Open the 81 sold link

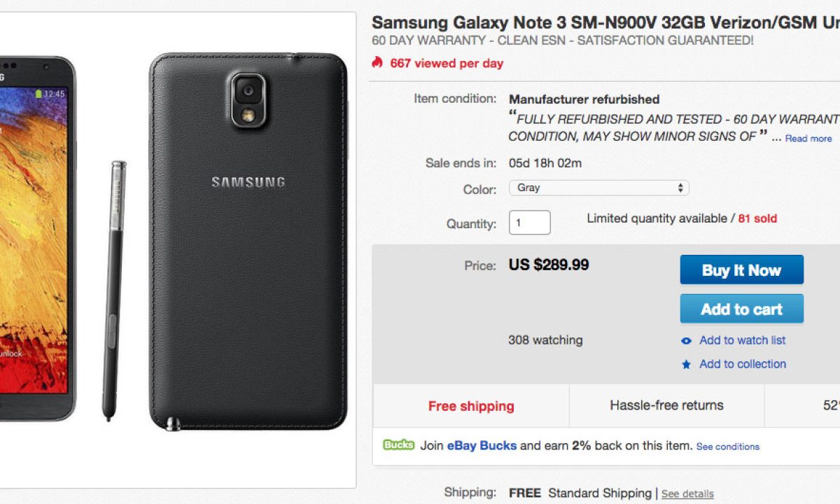click(757, 218)
